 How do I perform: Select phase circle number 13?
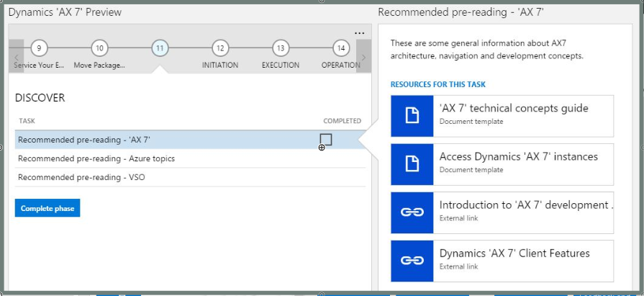point(281,48)
